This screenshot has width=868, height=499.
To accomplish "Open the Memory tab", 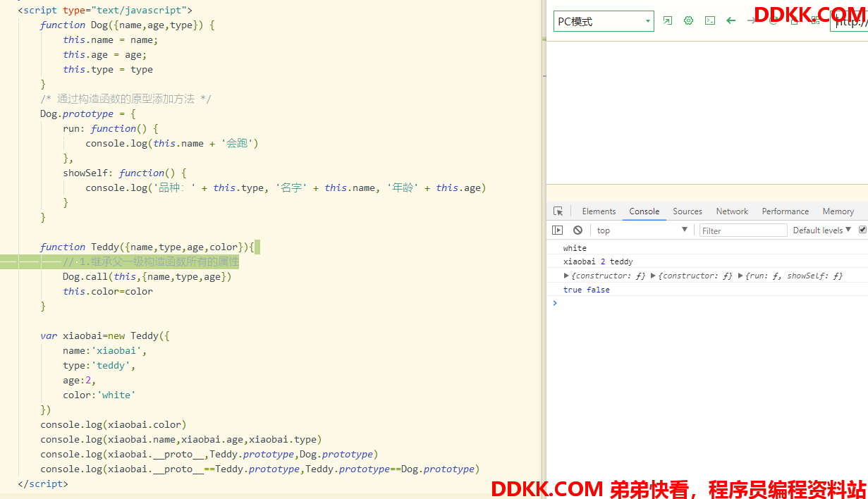I will point(838,211).
